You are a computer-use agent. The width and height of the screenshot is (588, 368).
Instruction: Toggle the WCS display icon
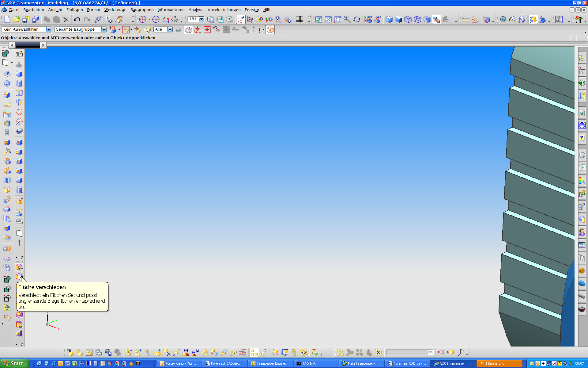point(241,20)
